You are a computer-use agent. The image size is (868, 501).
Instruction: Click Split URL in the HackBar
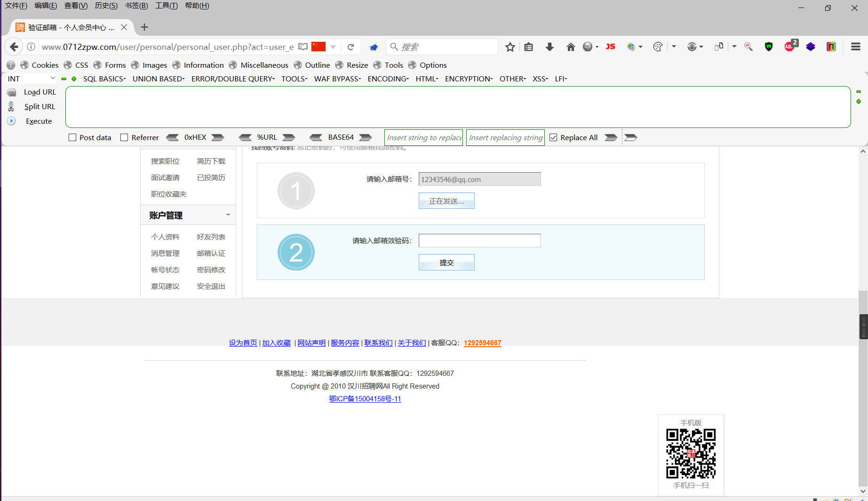40,106
